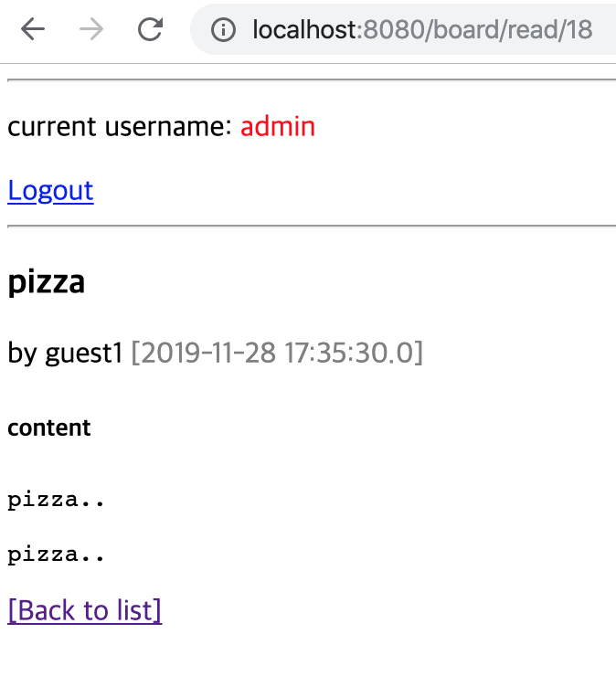Open the site information icon in the address bar
The height and width of the screenshot is (676, 616).
click(x=222, y=30)
